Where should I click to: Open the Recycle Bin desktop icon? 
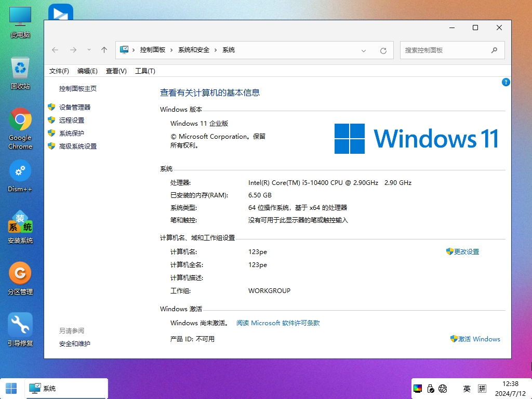click(20, 73)
